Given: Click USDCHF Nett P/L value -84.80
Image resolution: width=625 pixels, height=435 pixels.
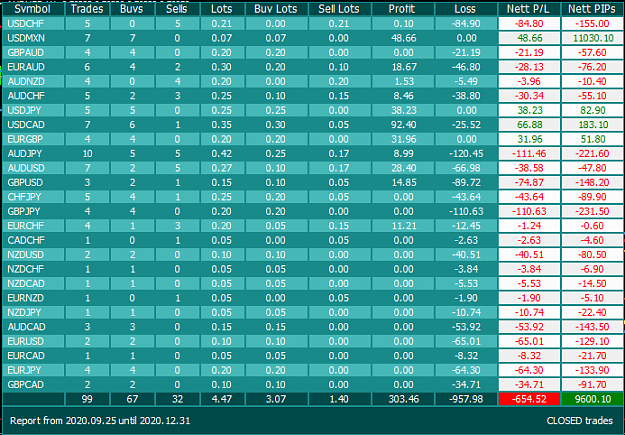Looking at the screenshot, I should pos(529,24).
